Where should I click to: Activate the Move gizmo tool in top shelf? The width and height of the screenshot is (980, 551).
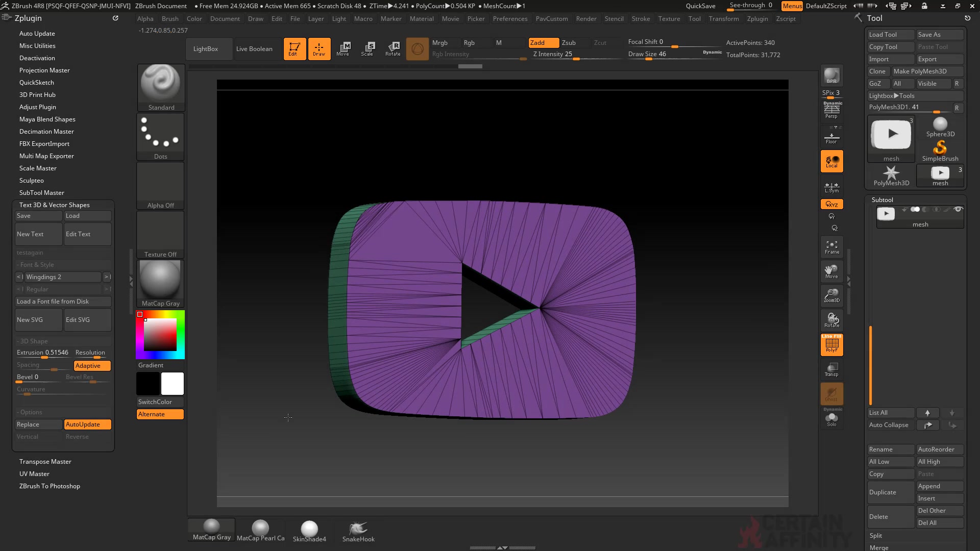click(x=343, y=49)
